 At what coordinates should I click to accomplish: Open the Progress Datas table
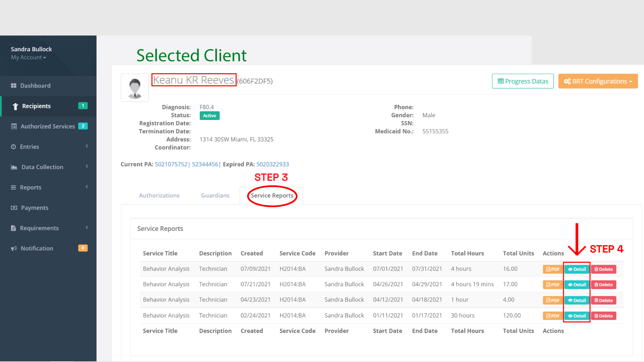pos(523,81)
